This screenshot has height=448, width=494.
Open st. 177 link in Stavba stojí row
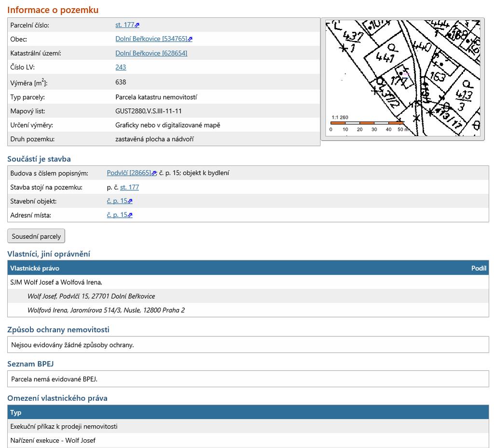click(x=129, y=187)
